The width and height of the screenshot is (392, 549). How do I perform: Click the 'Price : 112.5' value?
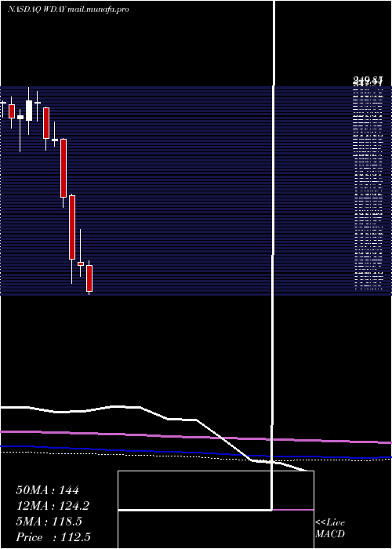coord(53,537)
